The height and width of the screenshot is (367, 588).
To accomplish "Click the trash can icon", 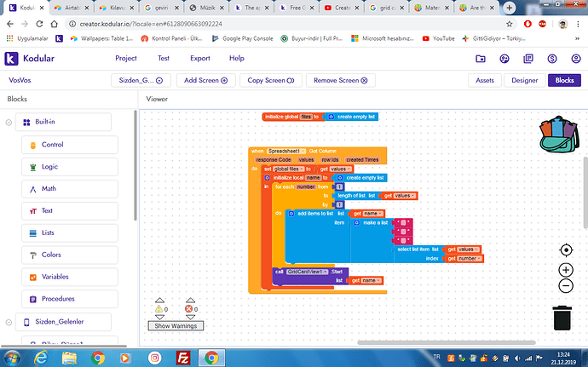I will tap(562, 318).
